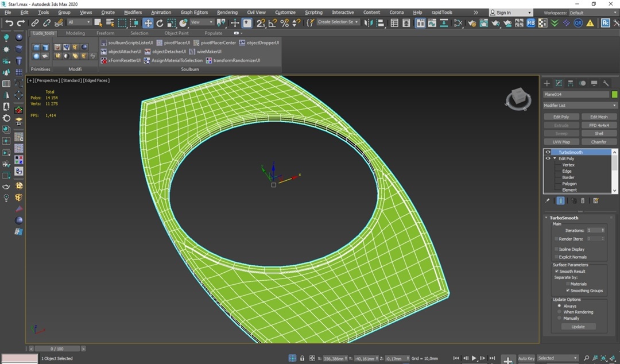620x364 pixels.
Task: Click the Undo arrow in main toolbar
Action: 9,23
